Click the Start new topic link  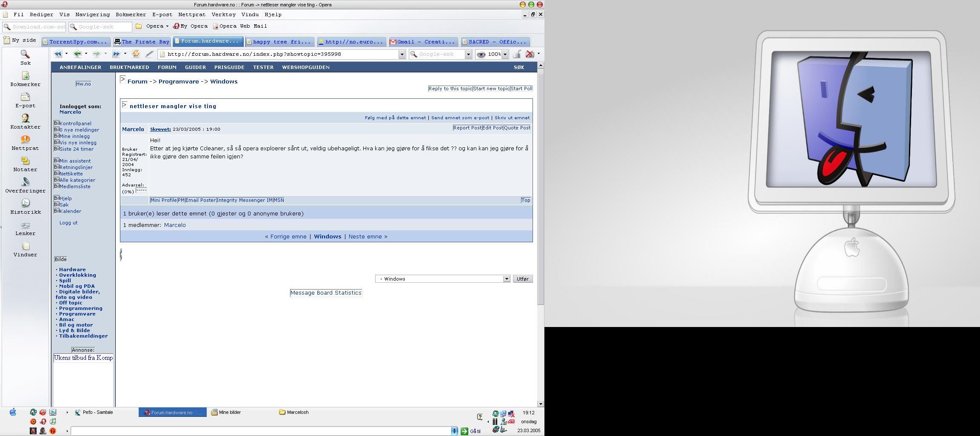[491, 89]
